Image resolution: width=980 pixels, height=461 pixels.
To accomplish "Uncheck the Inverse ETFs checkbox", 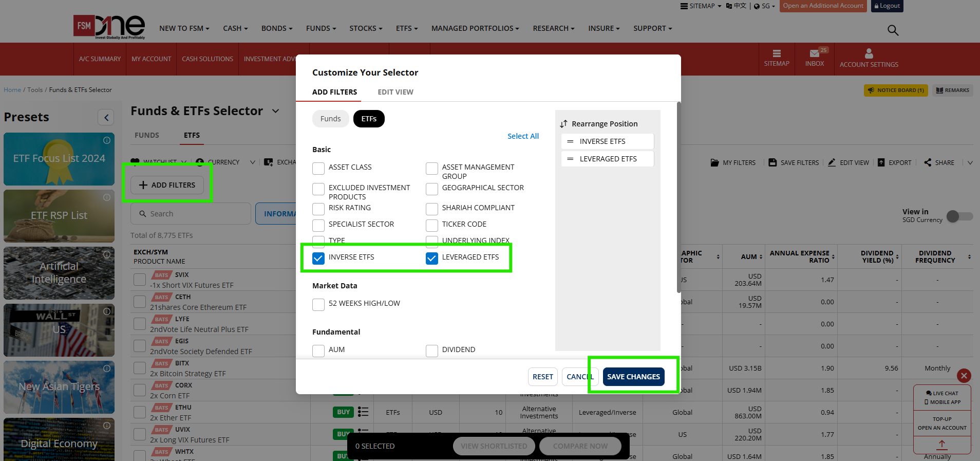I will pyautogui.click(x=318, y=258).
